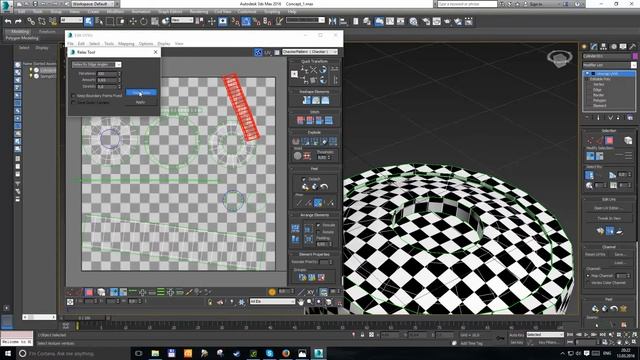This screenshot has width=640, height=360.
Task: Click the Reset UVWs button
Action: (596, 254)
